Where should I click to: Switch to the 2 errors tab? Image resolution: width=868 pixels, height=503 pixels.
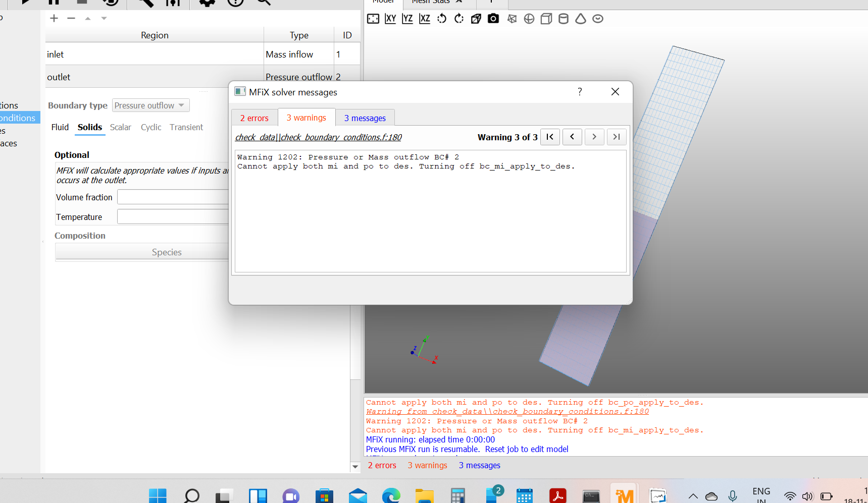tap(254, 118)
